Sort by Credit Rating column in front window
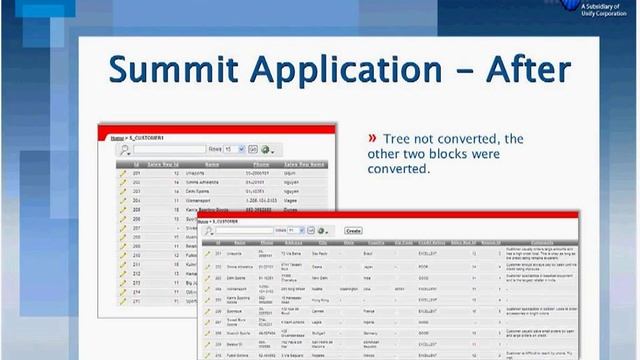 click(x=432, y=243)
